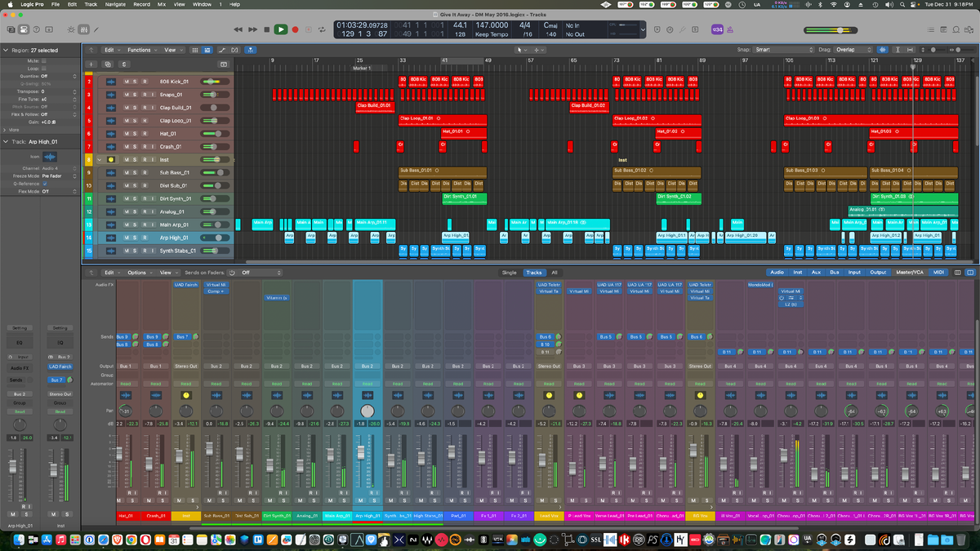980x551 pixels.
Task: Click the MIDI channel filter button
Action: point(939,273)
